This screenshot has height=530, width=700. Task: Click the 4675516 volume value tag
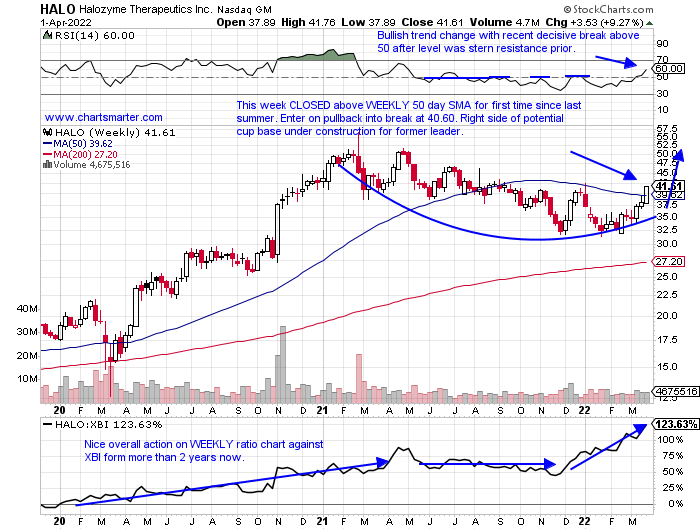(x=676, y=391)
